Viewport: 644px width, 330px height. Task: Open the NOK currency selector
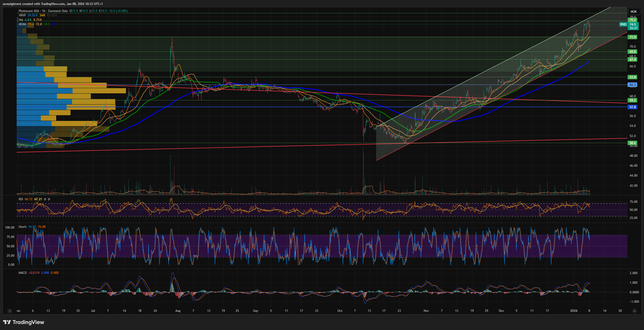click(x=633, y=11)
